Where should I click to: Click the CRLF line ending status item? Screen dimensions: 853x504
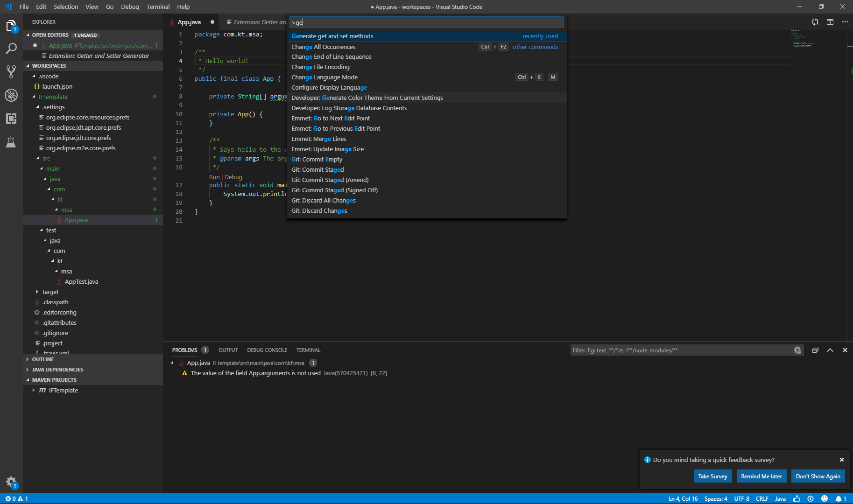point(762,498)
